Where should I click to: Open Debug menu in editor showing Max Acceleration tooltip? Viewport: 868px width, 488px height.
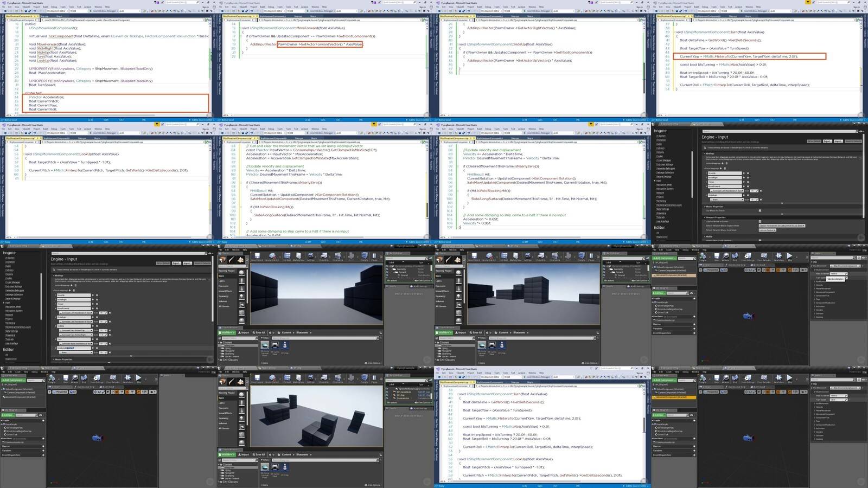(686, 250)
